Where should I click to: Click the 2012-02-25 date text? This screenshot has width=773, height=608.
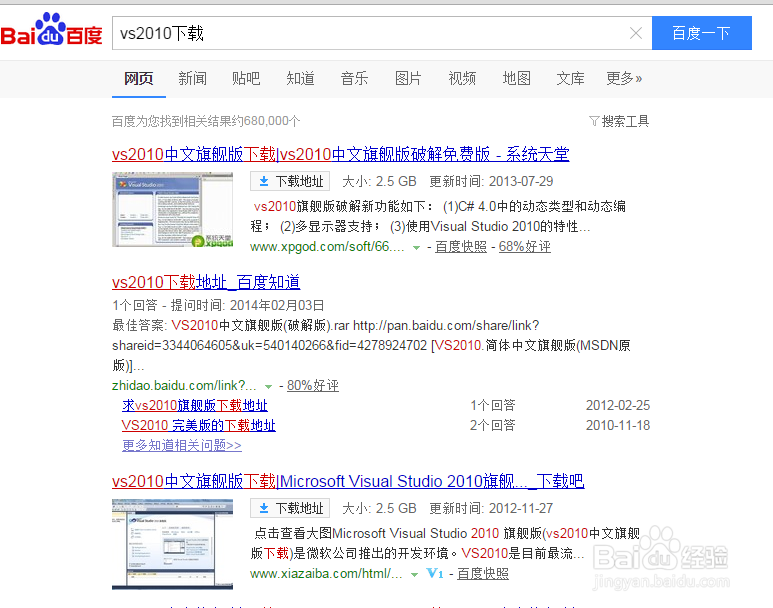coord(618,405)
